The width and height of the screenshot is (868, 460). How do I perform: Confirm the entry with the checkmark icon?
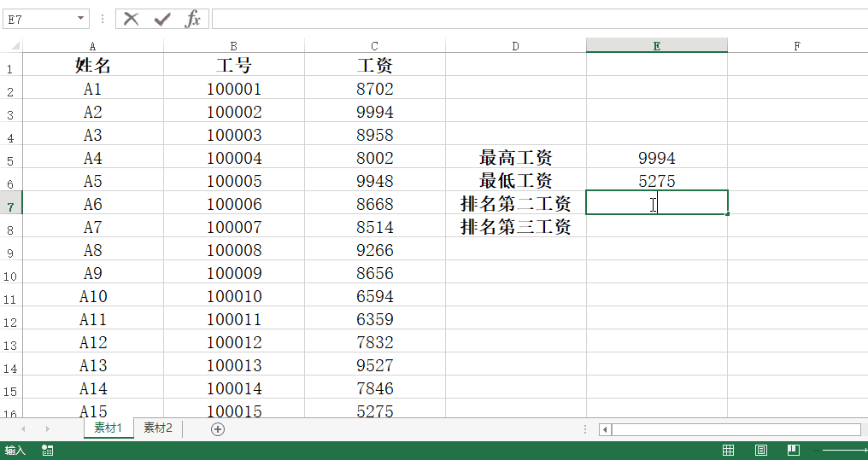tap(162, 19)
